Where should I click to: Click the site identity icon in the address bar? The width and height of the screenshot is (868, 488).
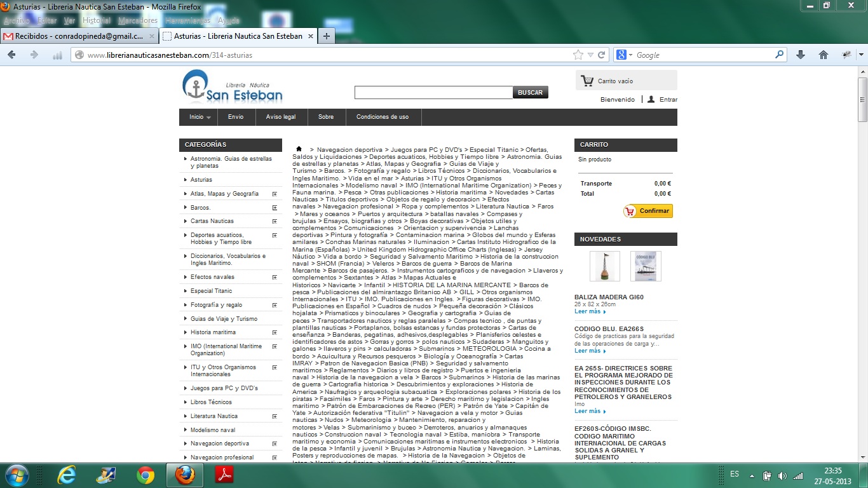(79, 55)
